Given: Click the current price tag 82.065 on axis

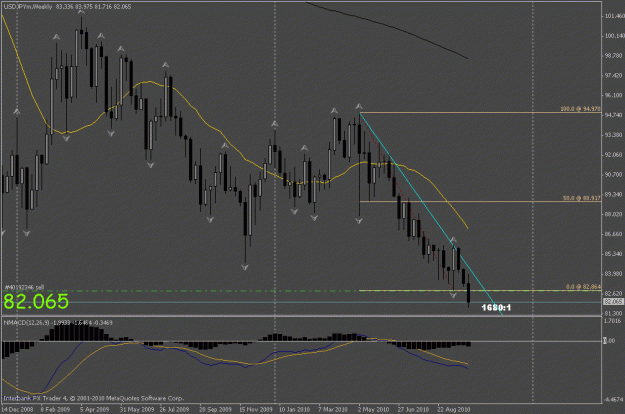Looking at the screenshot, I should 613,302.
